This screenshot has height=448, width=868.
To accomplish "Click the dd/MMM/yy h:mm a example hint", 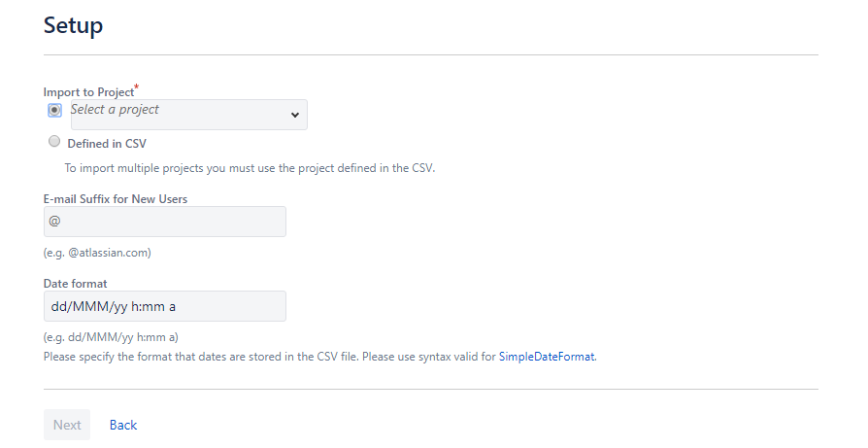I will [111, 337].
